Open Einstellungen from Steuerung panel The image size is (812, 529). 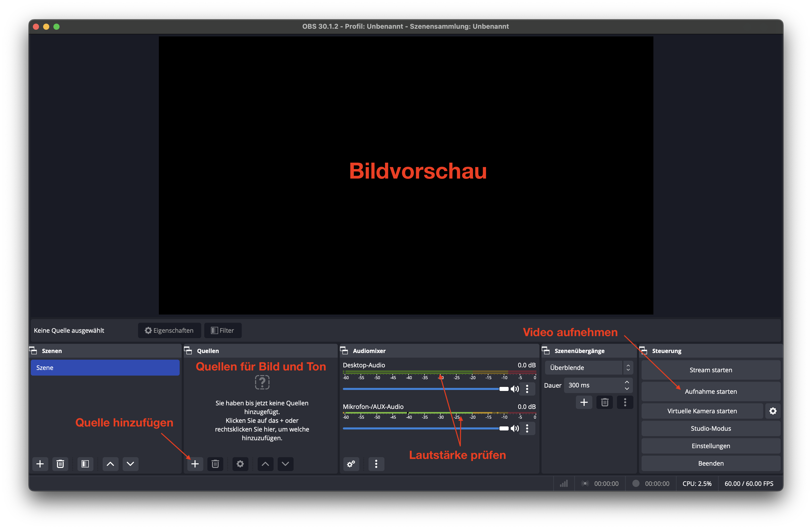(x=711, y=446)
